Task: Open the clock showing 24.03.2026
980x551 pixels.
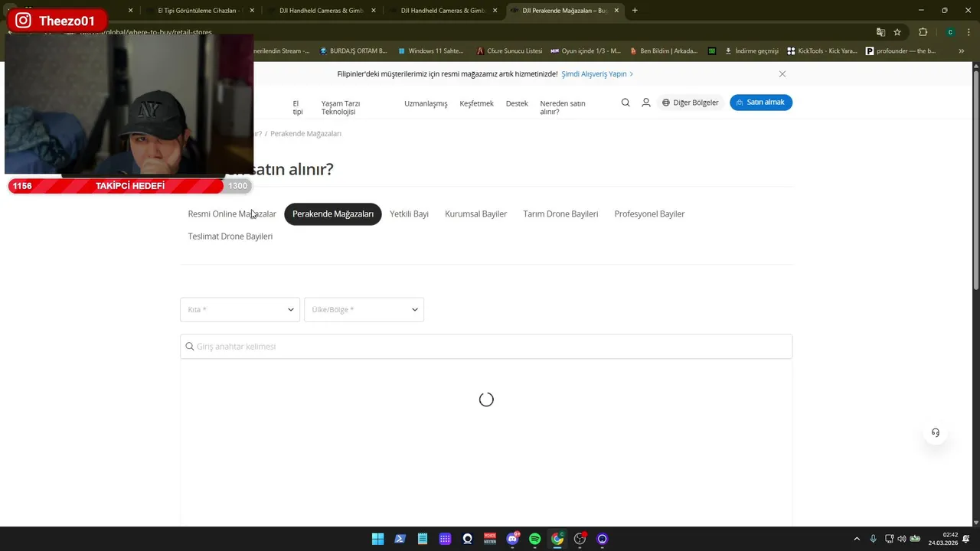Action: click(943, 539)
